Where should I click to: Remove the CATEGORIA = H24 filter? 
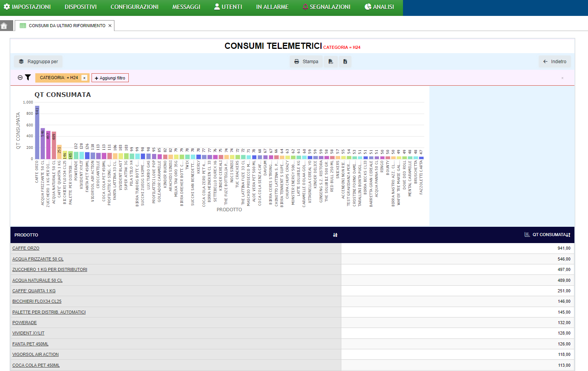(x=84, y=78)
